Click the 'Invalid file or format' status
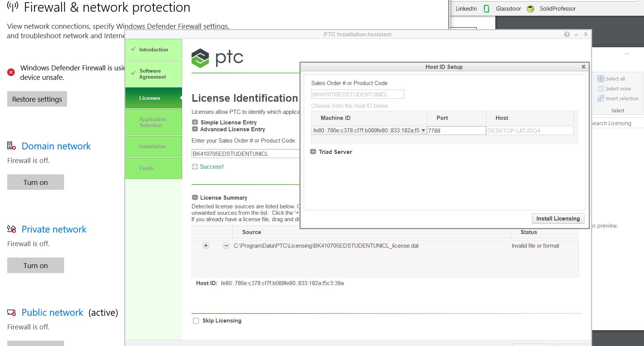The image size is (644, 346). [x=535, y=246]
